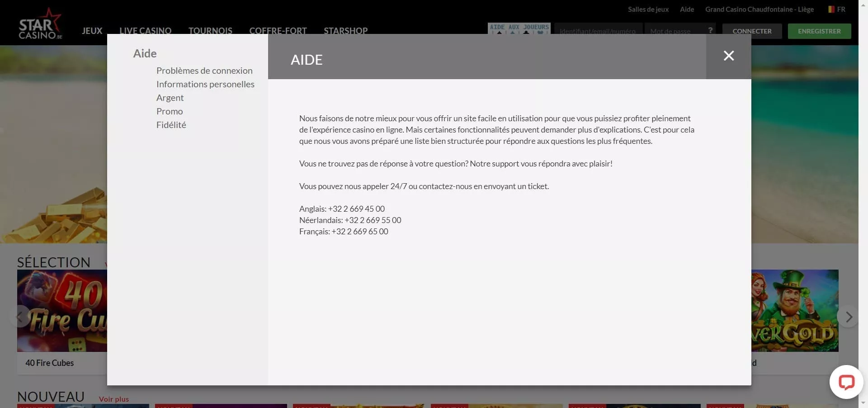Advance the game carousel with right arrow
Image resolution: width=868 pixels, height=408 pixels.
[x=849, y=317]
